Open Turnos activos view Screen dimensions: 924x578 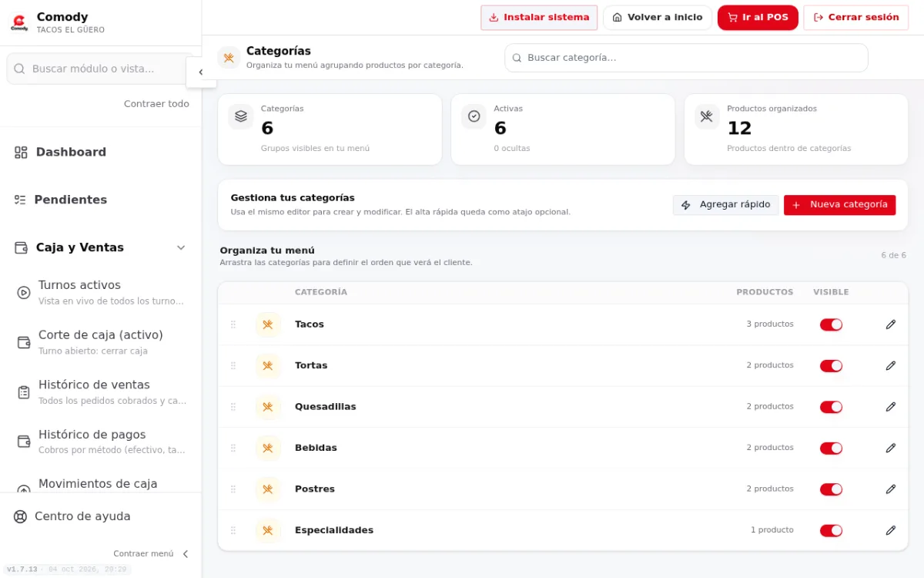[x=100, y=292]
